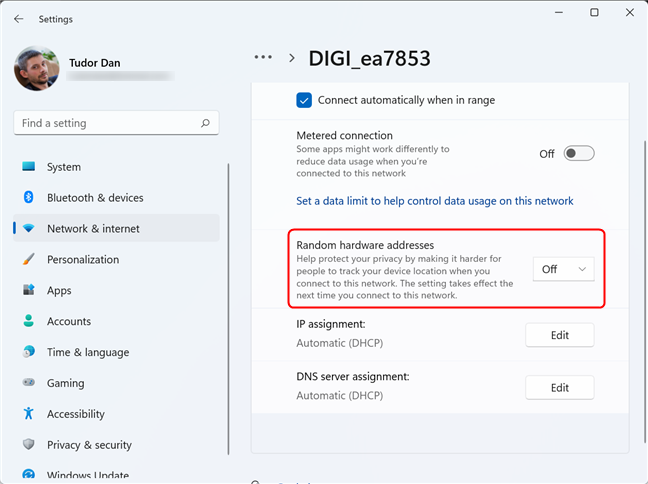The width and height of the screenshot is (648, 484).
Task: Click the Random hardware addresses heading
Action: (365, 245)
